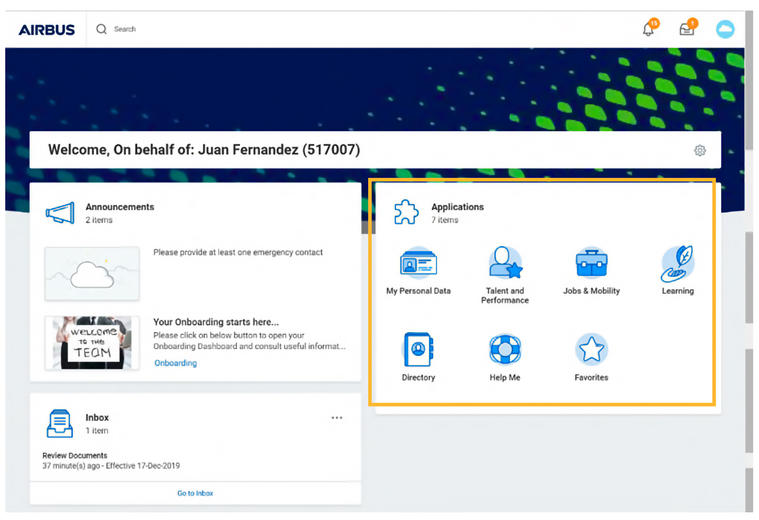Click the Airbus logo to go home

(46, 30)
